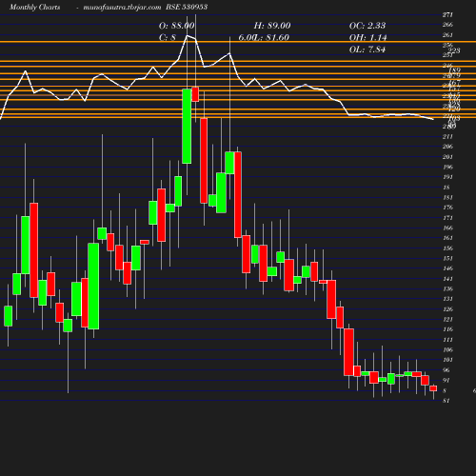Click the 261 price axis label
This screenshot has height=476, width=476.
[x=447, y=35]
